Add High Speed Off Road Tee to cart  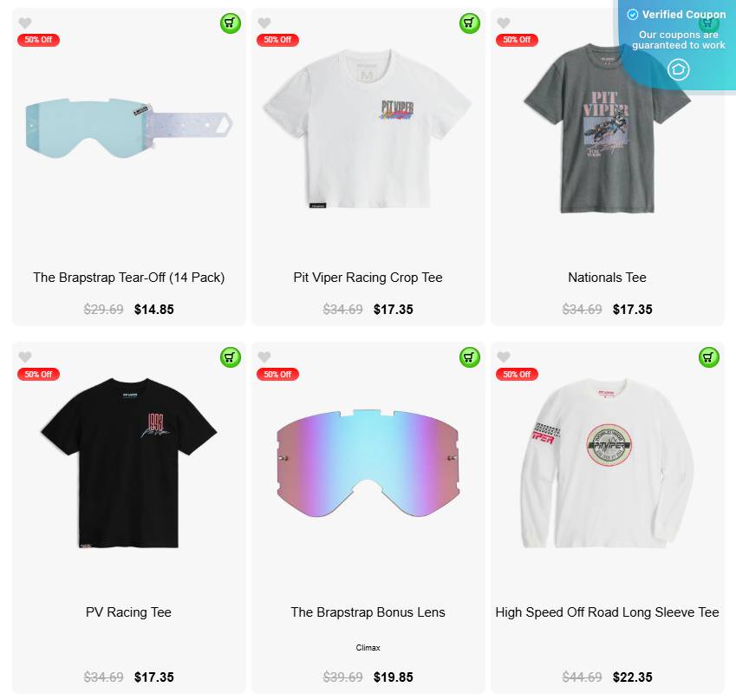709,357
